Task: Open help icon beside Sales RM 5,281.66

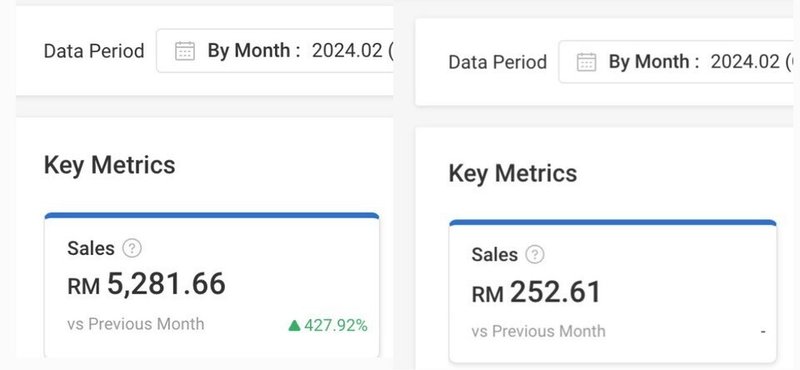Action: tap(132, 249)
